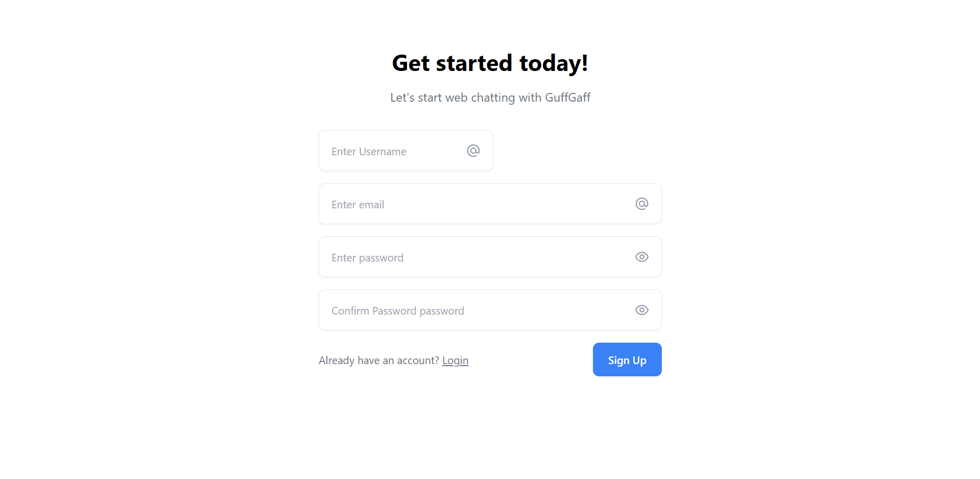Unhide the confirmation password via eye icon
Image resolution: width=980 pixels, height=479 pixels.
coord(642,310)
